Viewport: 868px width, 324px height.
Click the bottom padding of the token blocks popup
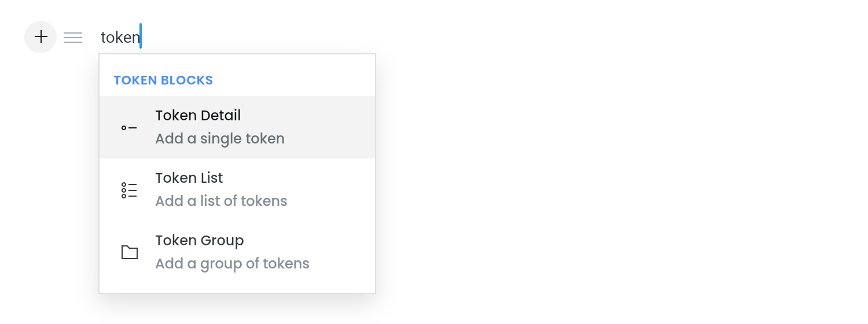pos(237,288)
